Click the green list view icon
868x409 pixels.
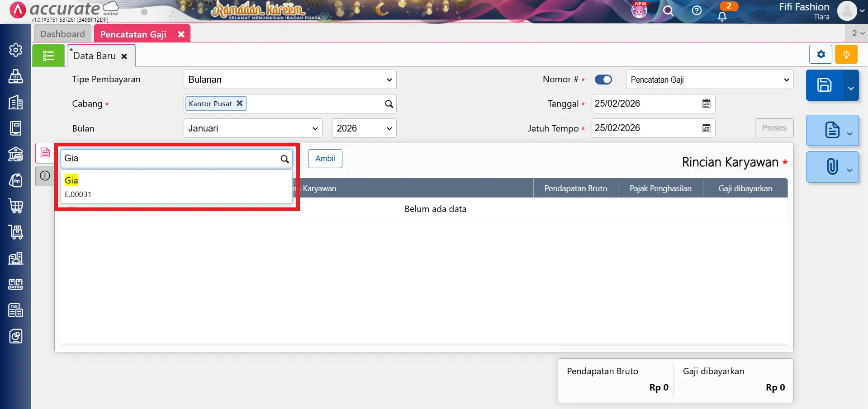48,56
